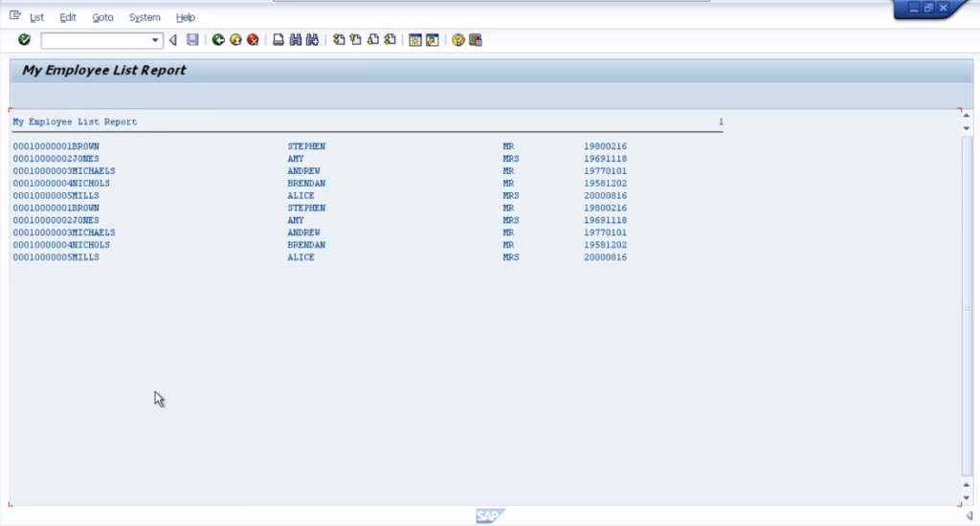Open Find with the binoculars icon
Screen dimensions: 980x526
click(x=296, y=40)
